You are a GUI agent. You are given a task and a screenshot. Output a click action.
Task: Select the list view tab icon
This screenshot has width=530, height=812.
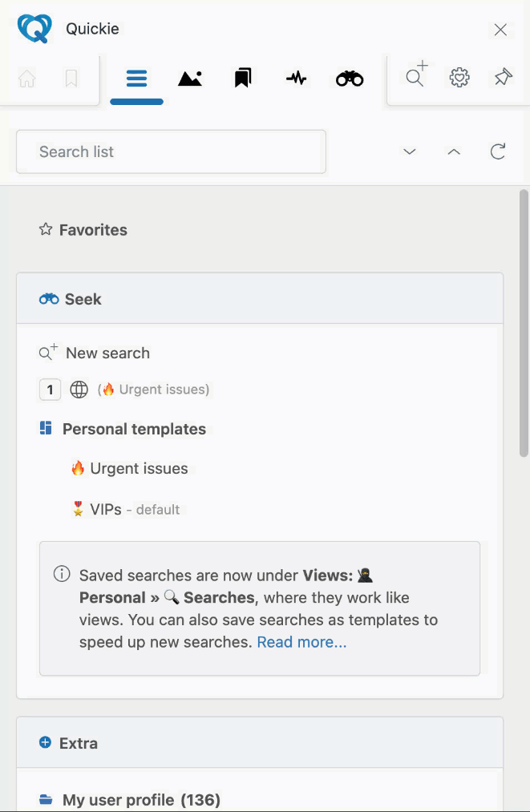click(137, 79)
